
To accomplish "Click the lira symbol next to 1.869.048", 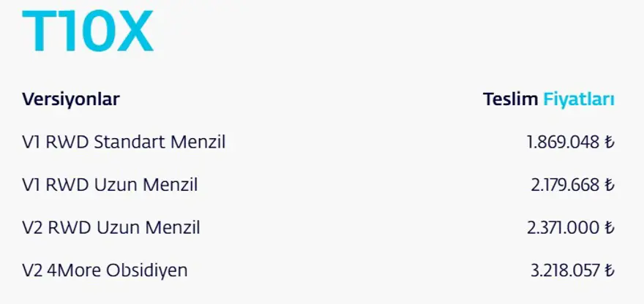I will point(609,142).
